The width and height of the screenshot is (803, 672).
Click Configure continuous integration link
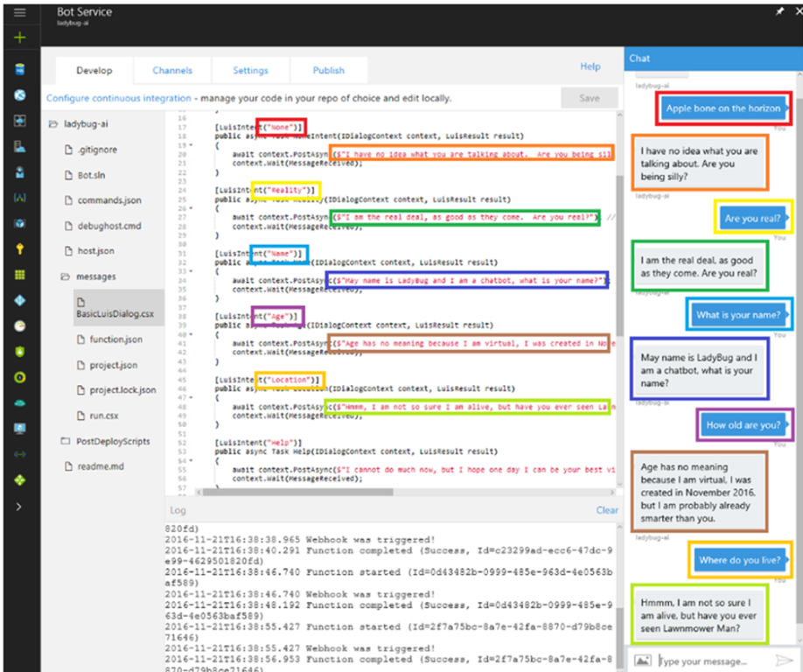[118, 98]
